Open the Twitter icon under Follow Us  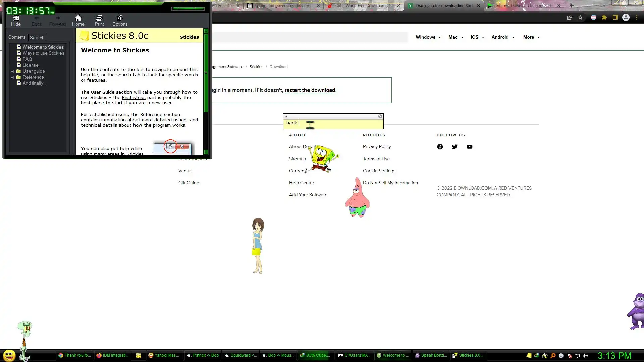(x=454, y=147)
